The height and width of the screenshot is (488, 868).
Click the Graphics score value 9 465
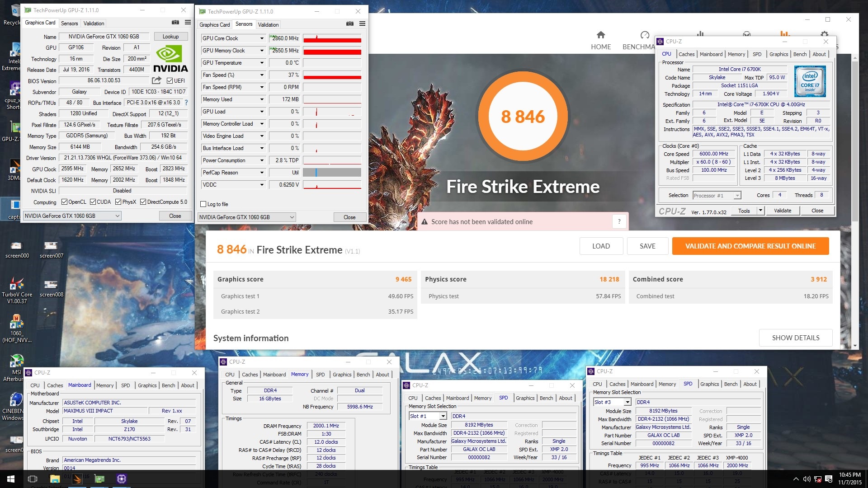click(x=403, y=279)
